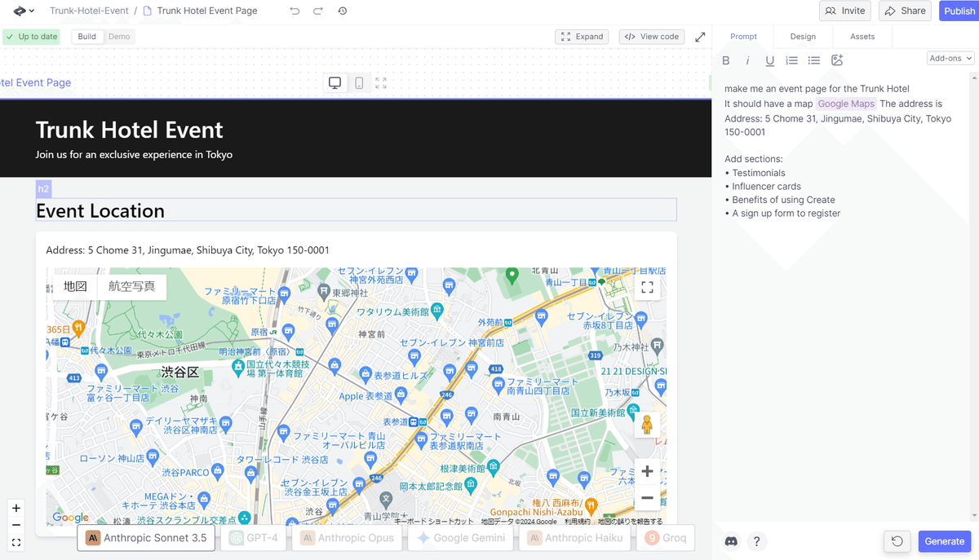This screenshot has width=979, height=560.
Task: Toggle bold formatting
Action: (x=725, y=60)
